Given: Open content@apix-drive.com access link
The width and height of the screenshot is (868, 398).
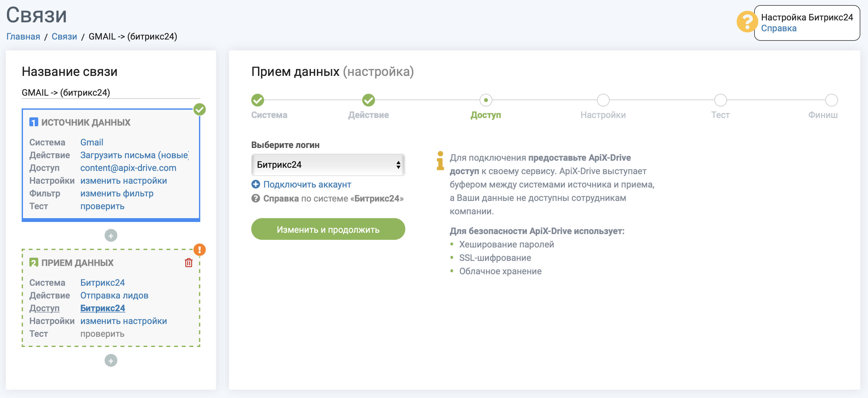Looking at the screenshot, I should point(128,168).
